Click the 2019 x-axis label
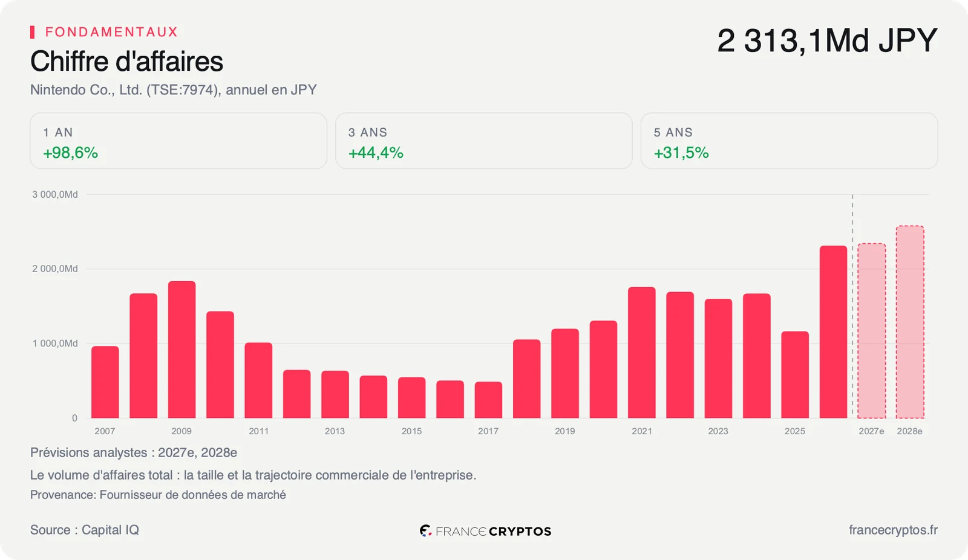 click(565, 431)
